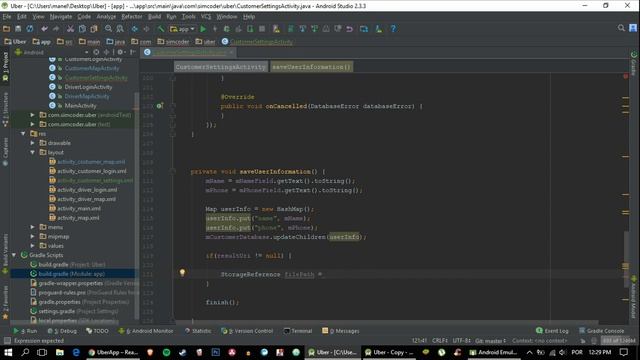The height and width of the screenshot is (360, 640).
Task: Click the Redo arrow toolbar icon
Action: 56,29
